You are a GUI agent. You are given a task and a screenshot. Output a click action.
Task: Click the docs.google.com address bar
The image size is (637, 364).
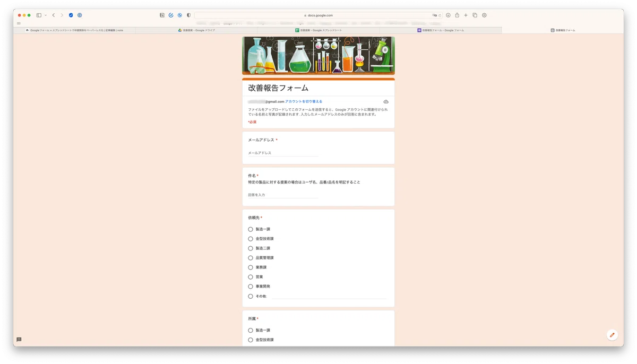pyautogui.click(x=318, y=15)
